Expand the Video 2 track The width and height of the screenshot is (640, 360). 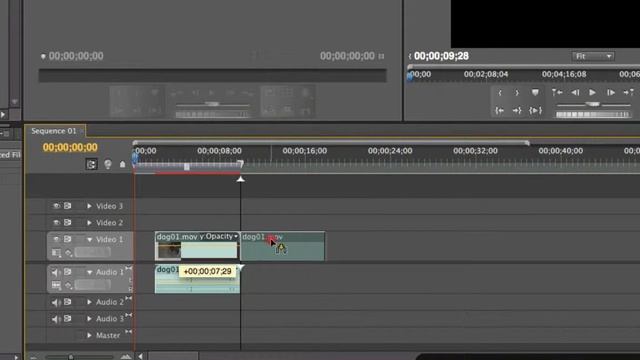[x=89, y=223]
